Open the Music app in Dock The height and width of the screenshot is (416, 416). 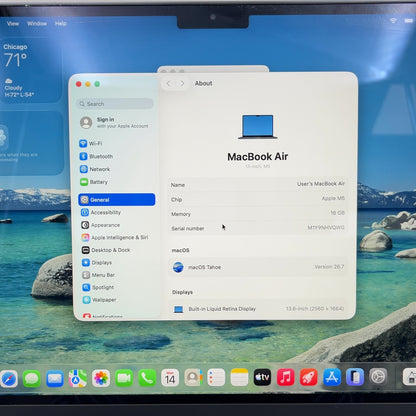point(286,377)
